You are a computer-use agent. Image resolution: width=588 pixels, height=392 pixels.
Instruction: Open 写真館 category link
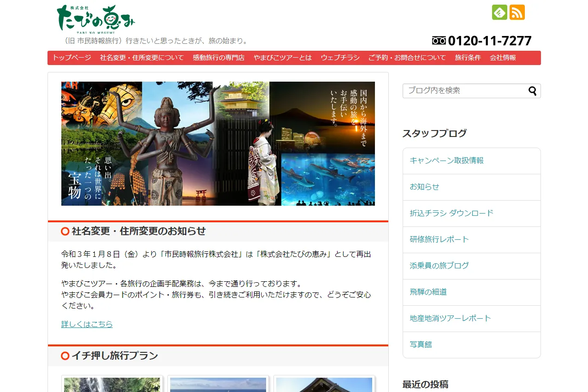pos(471,345)
